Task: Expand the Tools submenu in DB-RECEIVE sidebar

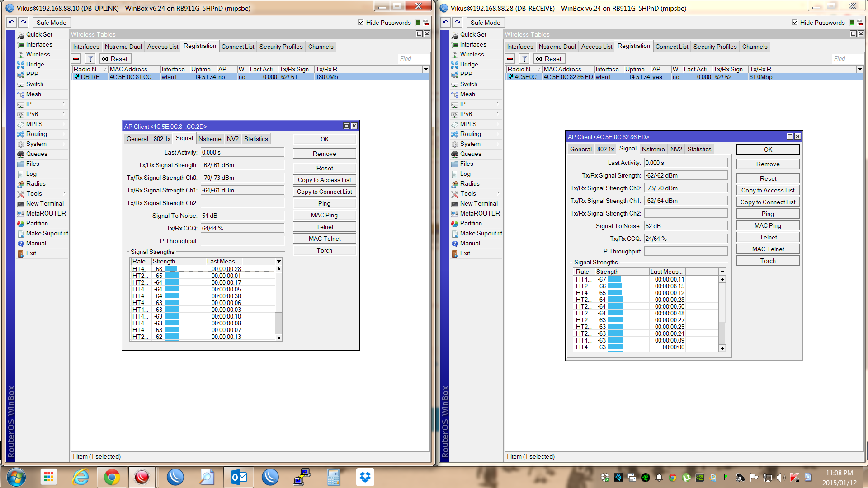Action: point(498,193)
